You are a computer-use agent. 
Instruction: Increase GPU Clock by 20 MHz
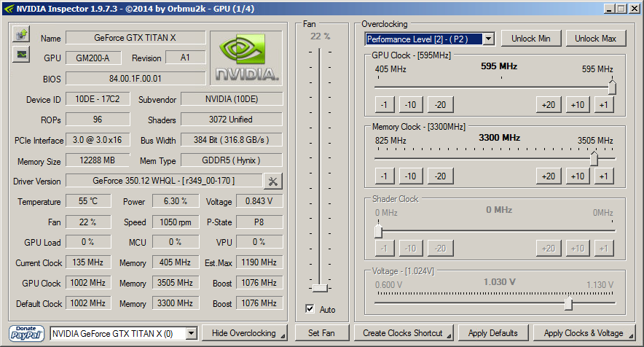[549, 105]
